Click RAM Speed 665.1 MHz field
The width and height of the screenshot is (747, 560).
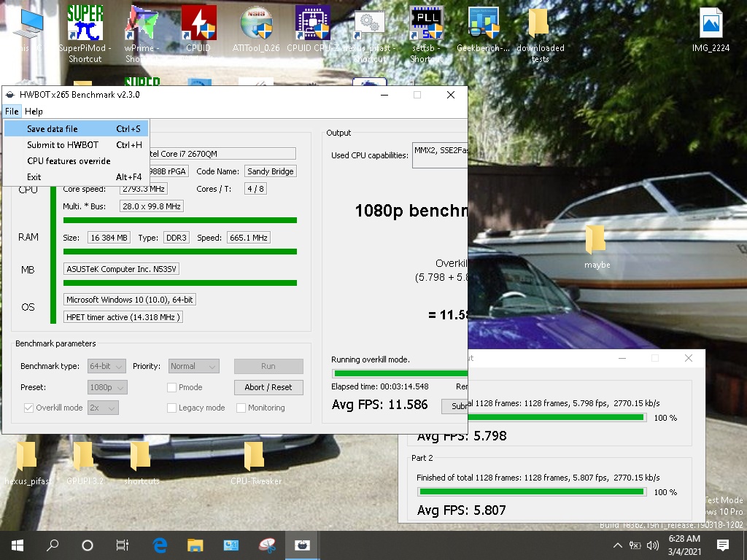click(x=248, y=238)
